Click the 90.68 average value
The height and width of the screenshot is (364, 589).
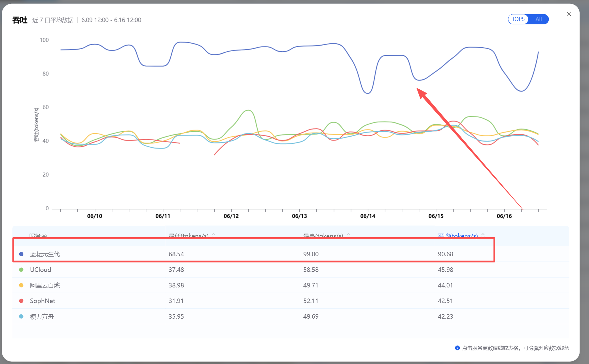pyautogui.click(x=446, y=254)
